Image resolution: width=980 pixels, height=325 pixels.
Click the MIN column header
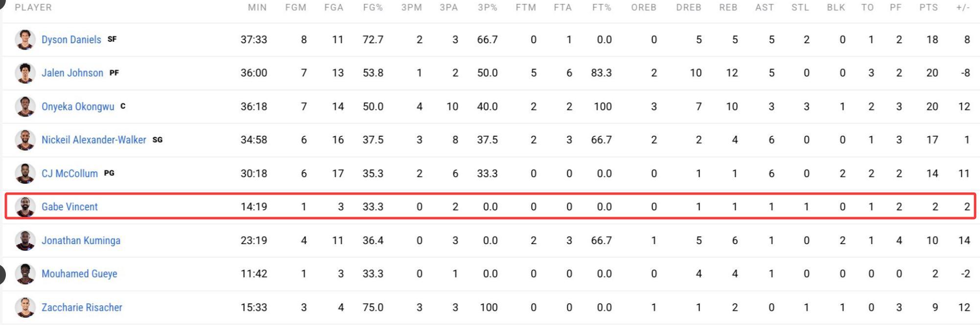click(x=257, y=7)
